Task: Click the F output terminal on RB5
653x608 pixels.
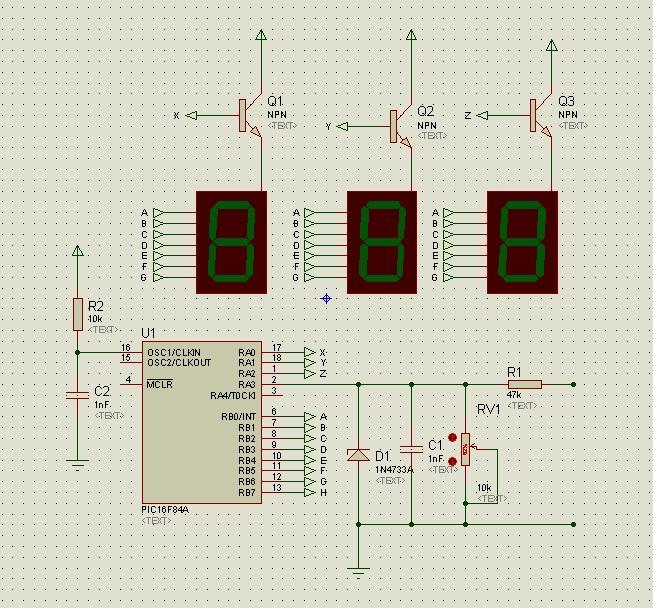Action: click(310, 471)
